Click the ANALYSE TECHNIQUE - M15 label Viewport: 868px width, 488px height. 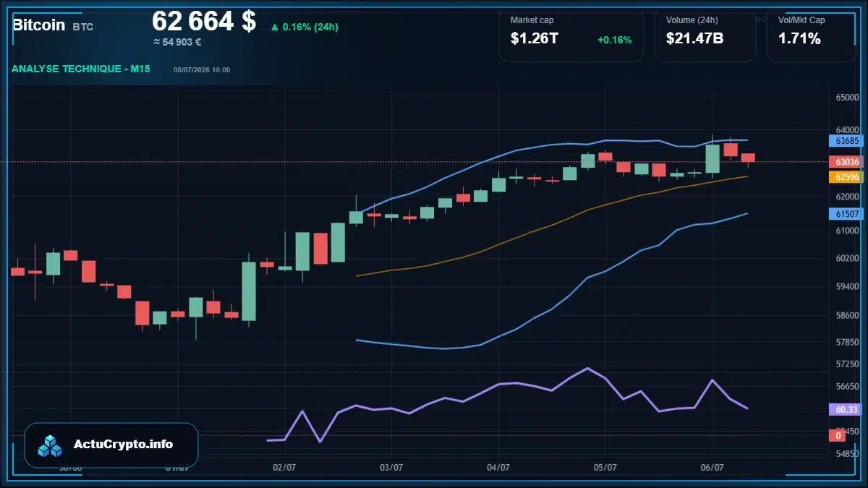click(81, 69)
